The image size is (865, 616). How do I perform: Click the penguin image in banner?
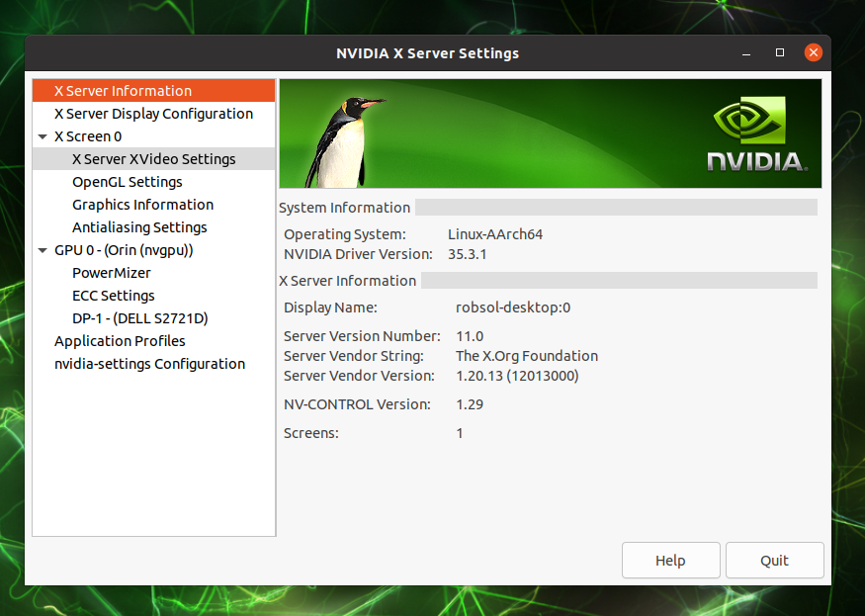click(x=342, y=136)
